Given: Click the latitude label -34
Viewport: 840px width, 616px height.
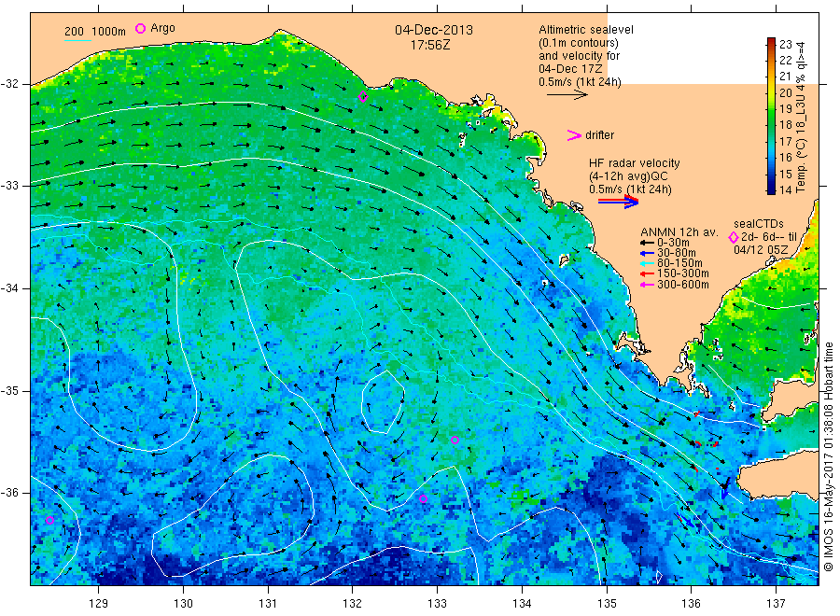Looking at the screenshot, I should click(9, 288).
